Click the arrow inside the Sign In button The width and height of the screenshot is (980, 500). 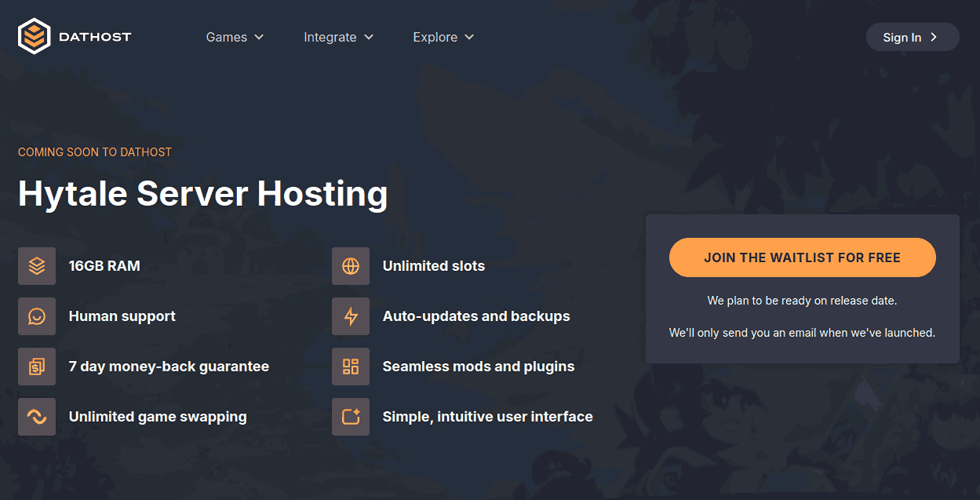(x=934, y=36)
